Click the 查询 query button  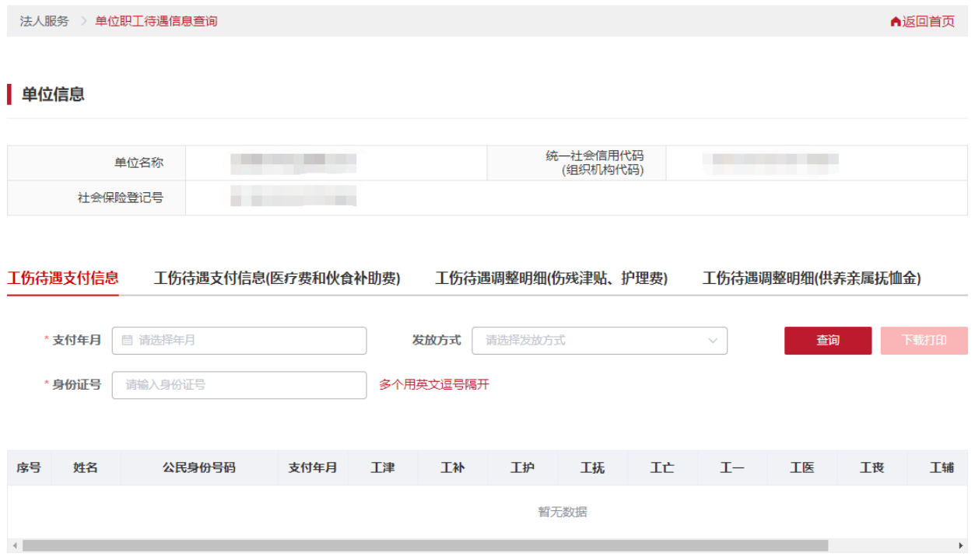[827, 340]
